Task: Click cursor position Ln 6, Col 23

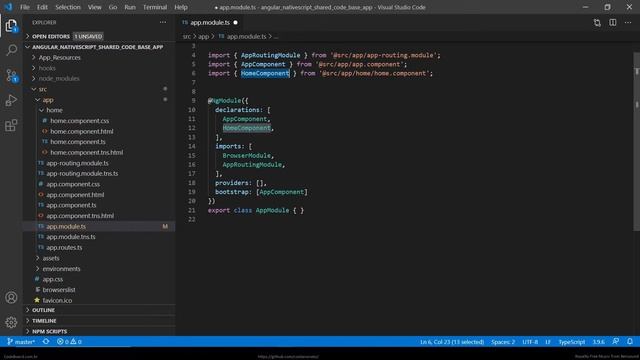Action: point(452,342)
